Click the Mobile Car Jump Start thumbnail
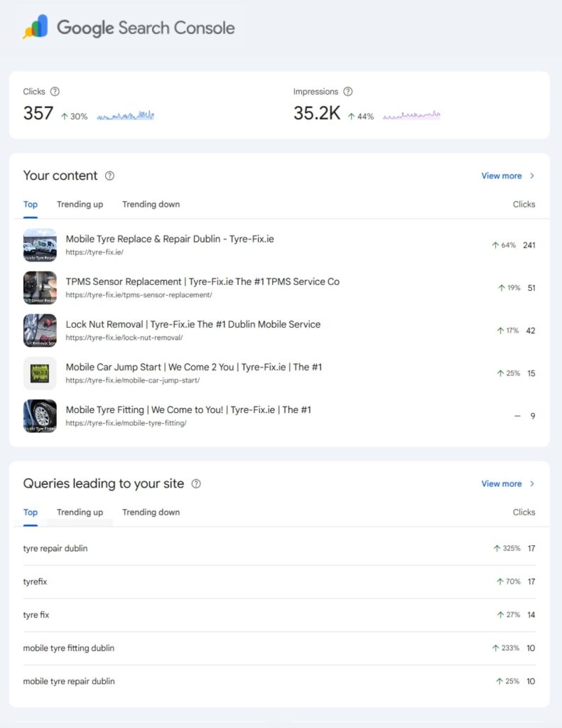This screenshot has height=728, width=562. (x=40, y=373)
